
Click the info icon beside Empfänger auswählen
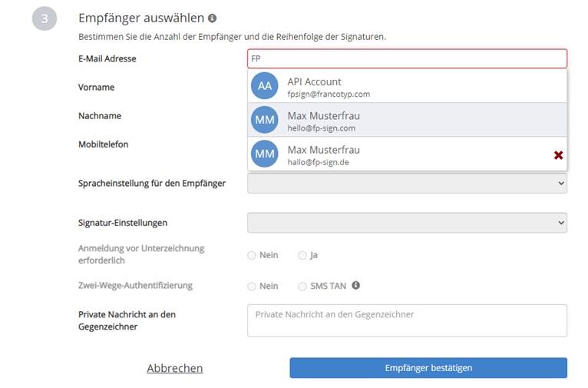[213, 18]
